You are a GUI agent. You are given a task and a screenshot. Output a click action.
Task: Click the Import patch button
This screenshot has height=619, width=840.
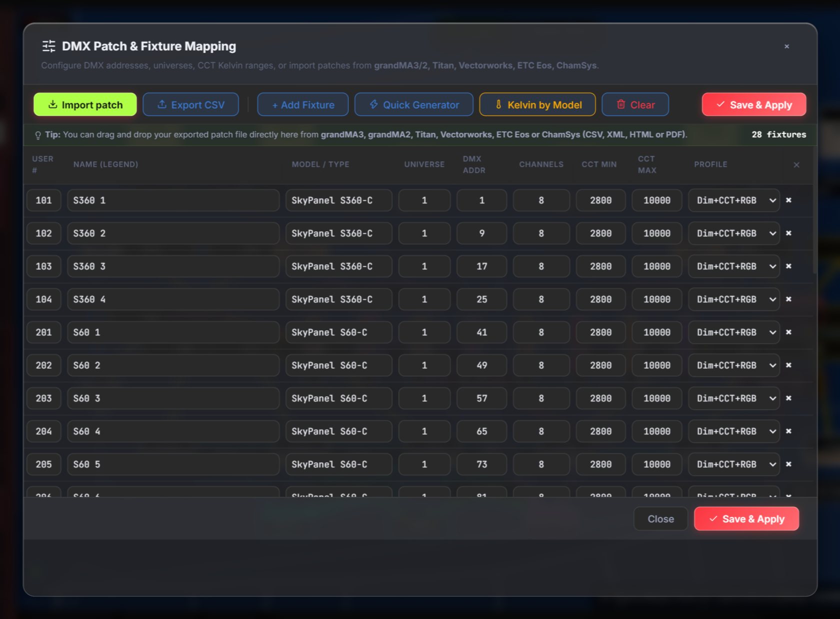(85, 104)
